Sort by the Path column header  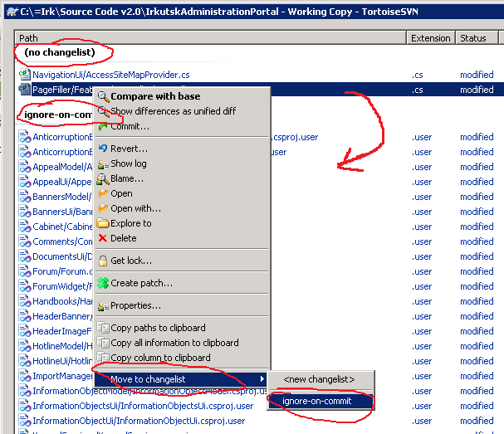click(x=211, y=38)
